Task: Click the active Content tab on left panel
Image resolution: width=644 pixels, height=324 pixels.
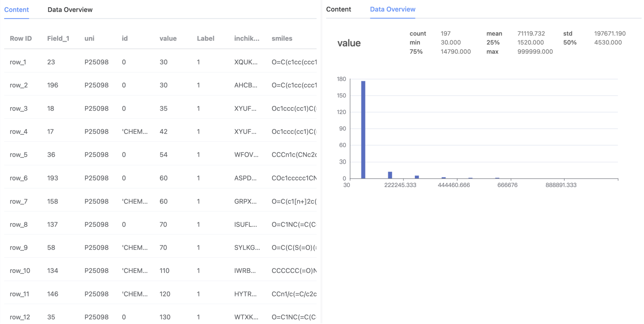Action: (x=16, y=10)
